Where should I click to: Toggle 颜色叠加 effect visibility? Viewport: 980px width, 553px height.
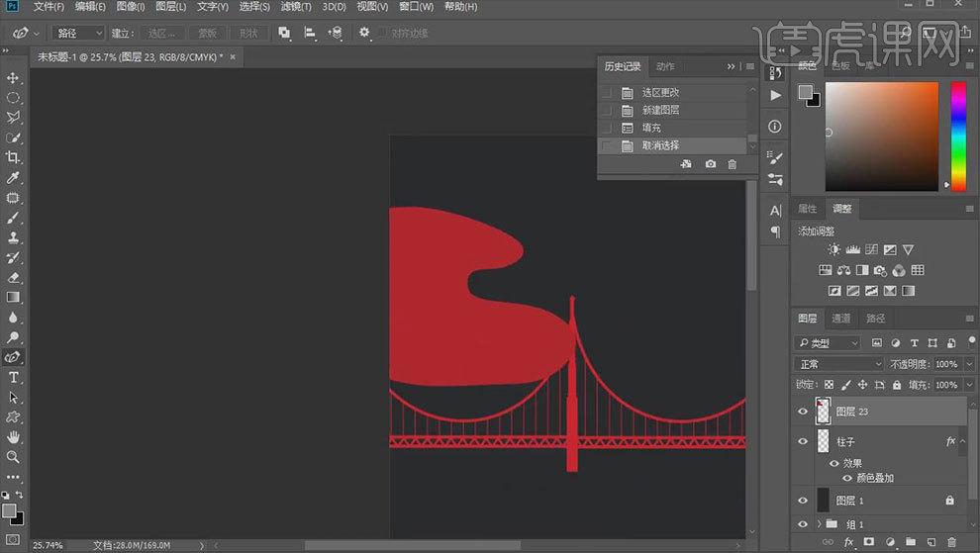(x=847, y=478)
